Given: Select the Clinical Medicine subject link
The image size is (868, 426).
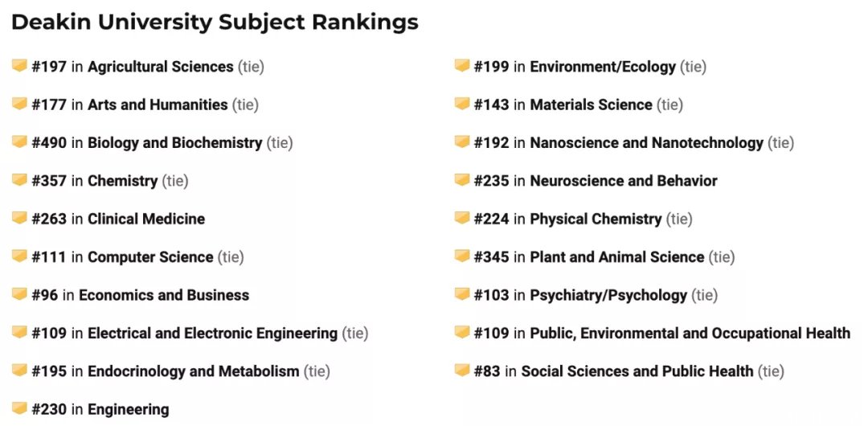Looking at the screenshot, I should tap(146, 219).
